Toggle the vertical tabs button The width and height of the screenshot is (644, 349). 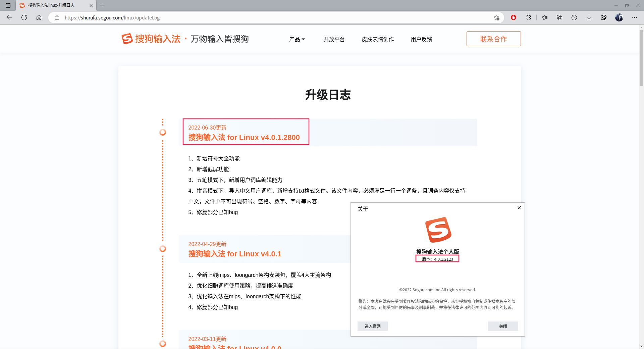tap(8, 5)
